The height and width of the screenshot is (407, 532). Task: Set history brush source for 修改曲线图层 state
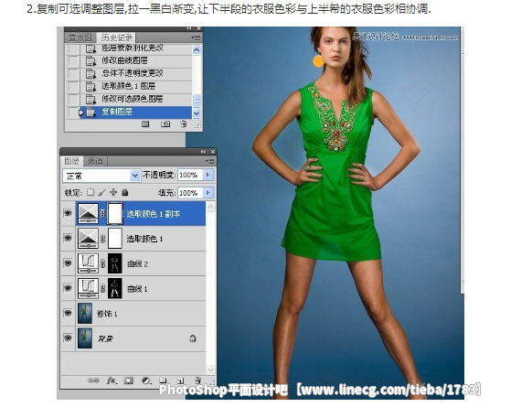pyautogui.click(x=72, y=61)
